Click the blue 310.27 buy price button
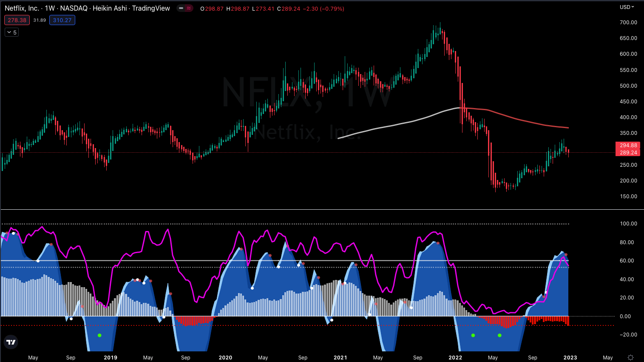 coord(62,20)
